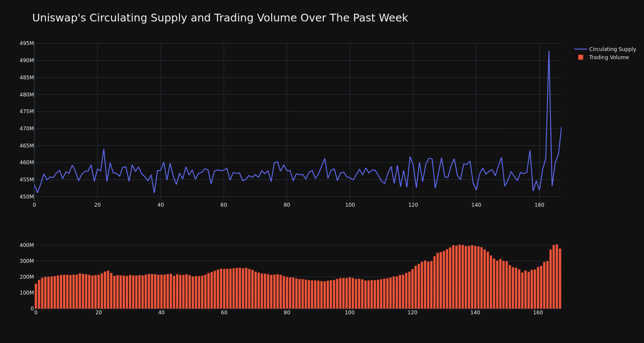Click x-axis tick 120 on supply chart
This screenshot has height=343, width=644.
click(413, 205)
